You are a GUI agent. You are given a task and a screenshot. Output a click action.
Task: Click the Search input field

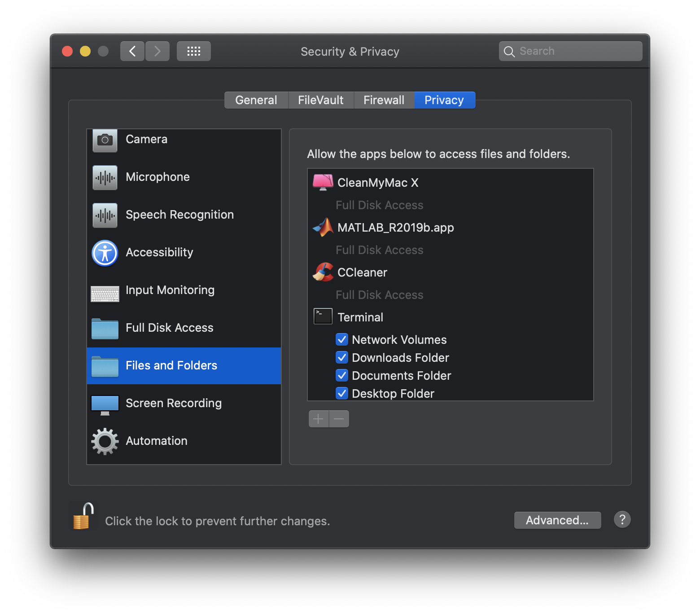coord(571,51)
